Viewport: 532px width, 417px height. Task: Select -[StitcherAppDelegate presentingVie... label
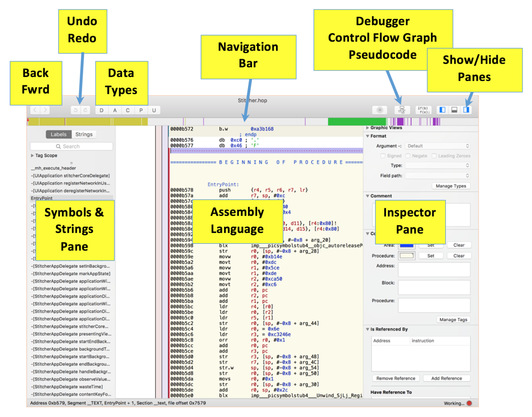click(71, 334)
